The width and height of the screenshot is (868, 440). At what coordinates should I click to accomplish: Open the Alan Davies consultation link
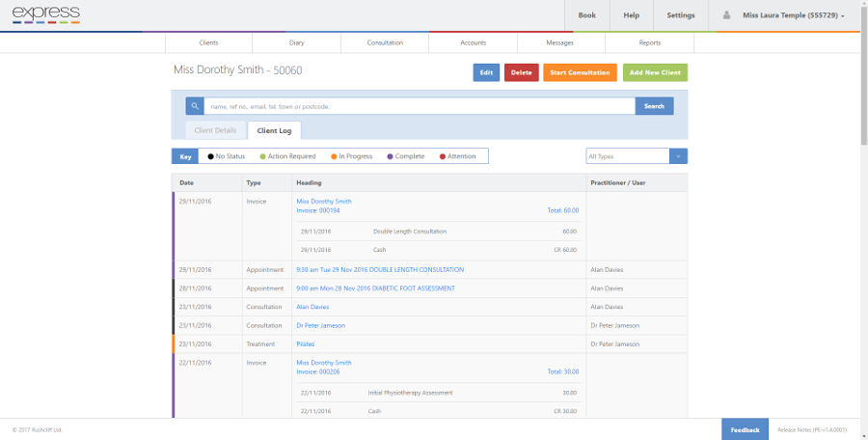tap(312, 307)
